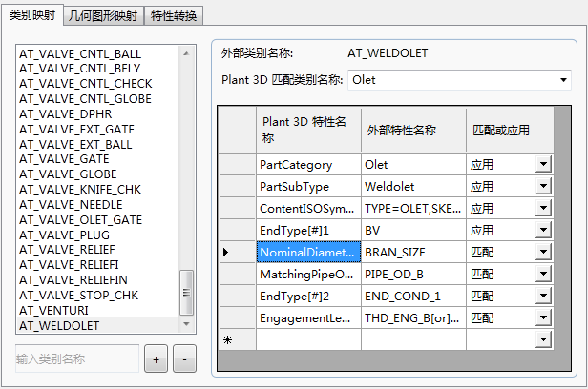The image size is (588, 389).
Task: Switch to the 类别映射 tab
Action: 32,15
